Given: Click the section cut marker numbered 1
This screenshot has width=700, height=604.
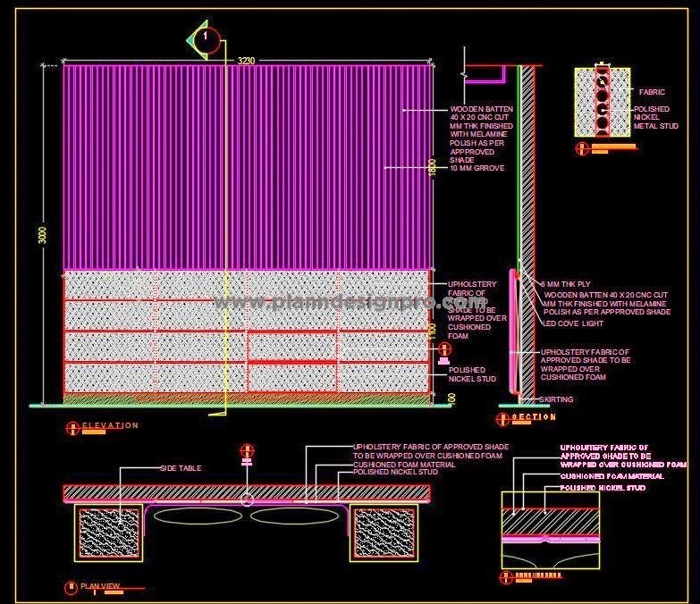Looking at the screenshot, I should click(207, 38).
